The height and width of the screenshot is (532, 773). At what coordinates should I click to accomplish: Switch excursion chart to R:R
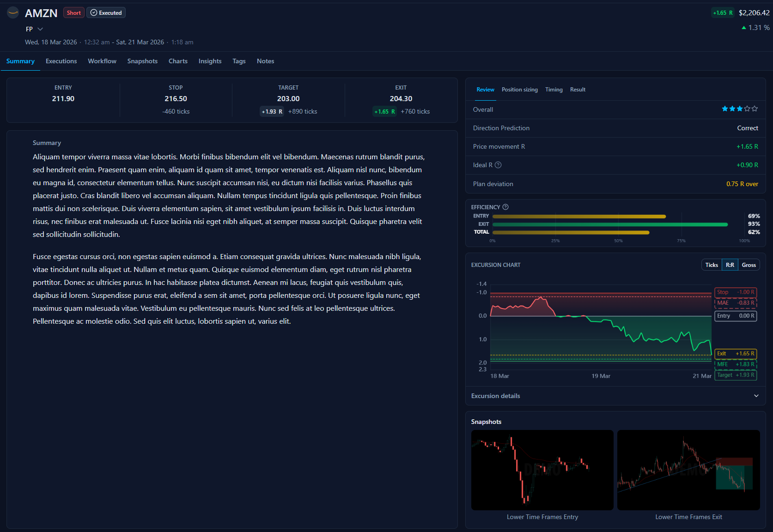pos(730,265)
